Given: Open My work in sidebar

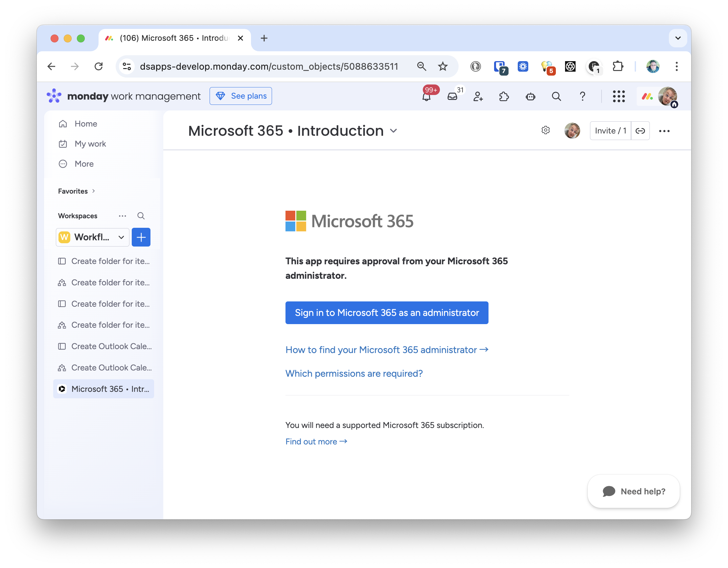Looking at the screenshot, I should click(90, 144).
